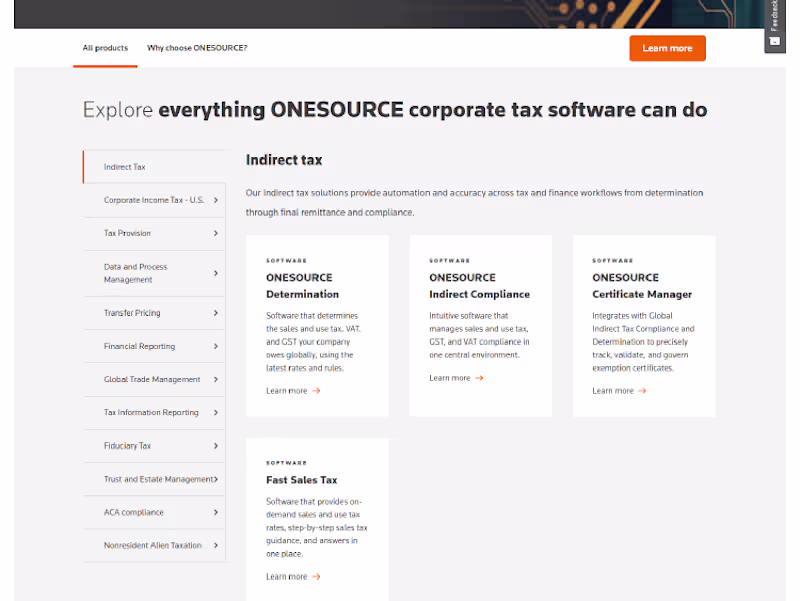Click arrow icon under Indirect Compliance card
The image size is (800, 601).
point(479,378)
